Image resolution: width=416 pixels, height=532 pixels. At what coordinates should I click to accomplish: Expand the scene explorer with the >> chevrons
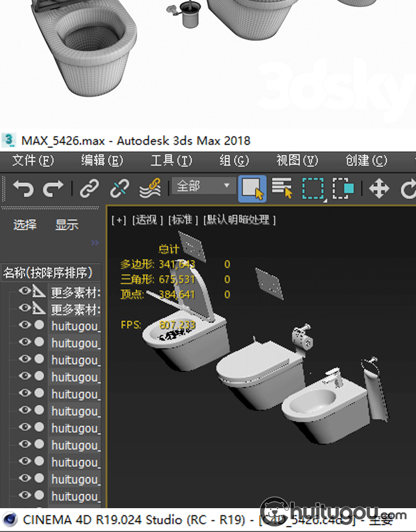coord(95,243)
